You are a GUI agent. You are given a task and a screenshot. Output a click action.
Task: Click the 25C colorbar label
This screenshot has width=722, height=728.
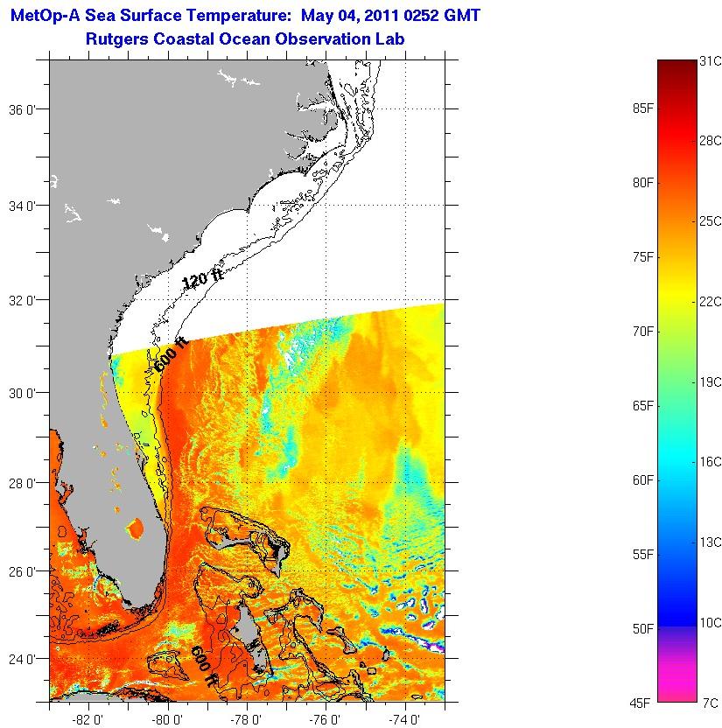pyautogui.click(x=711, y=221)
